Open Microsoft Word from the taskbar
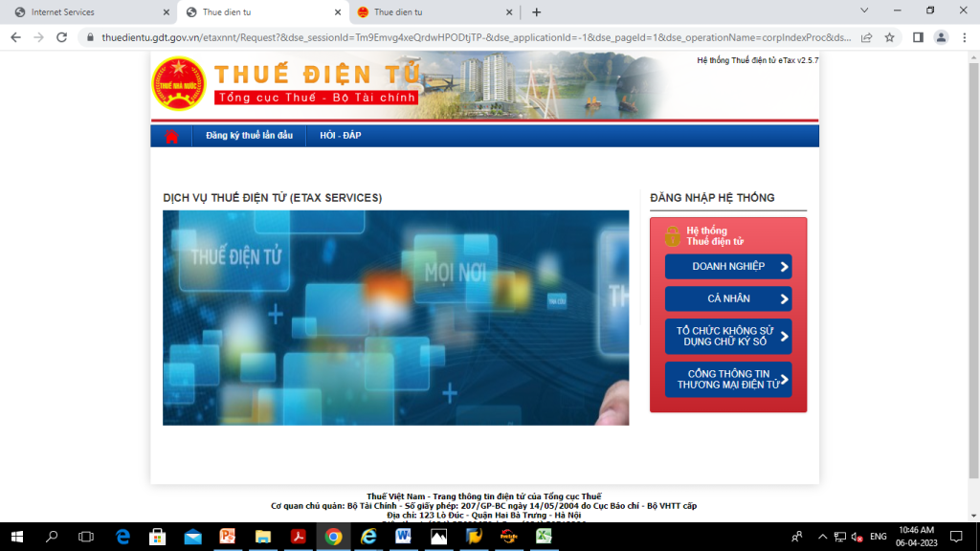980x551 pixels. (403, 537)
